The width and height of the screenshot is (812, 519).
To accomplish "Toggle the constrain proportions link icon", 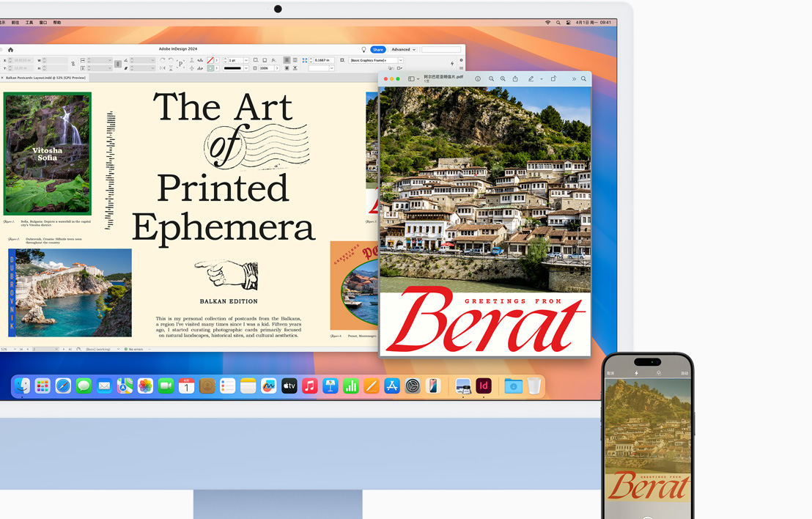I will pyautogui.click(x=73, y=65).
